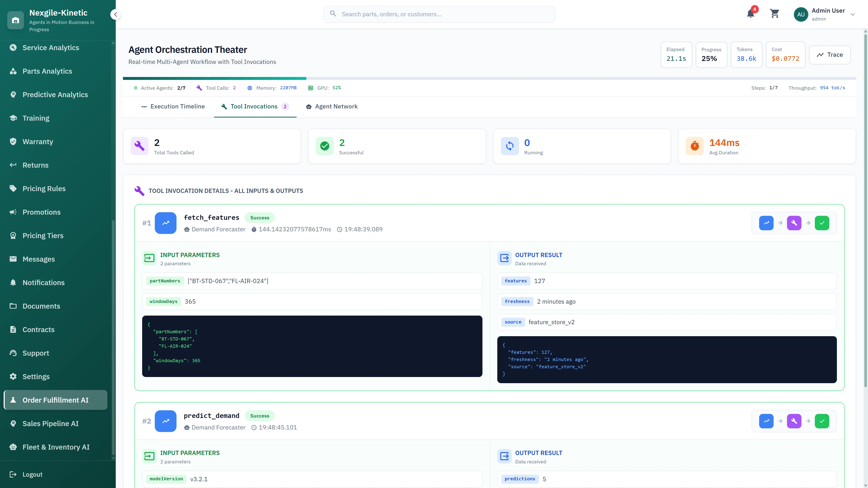Open Order Fulfillment AI
The height and width of the screenshot is (488, 868).
[55, 400]
